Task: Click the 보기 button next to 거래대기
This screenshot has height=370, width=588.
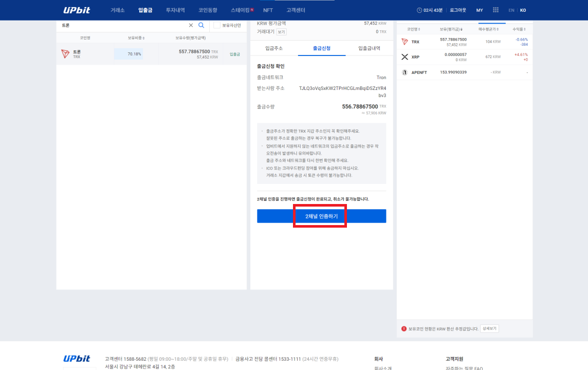Action: pos(281,32)
